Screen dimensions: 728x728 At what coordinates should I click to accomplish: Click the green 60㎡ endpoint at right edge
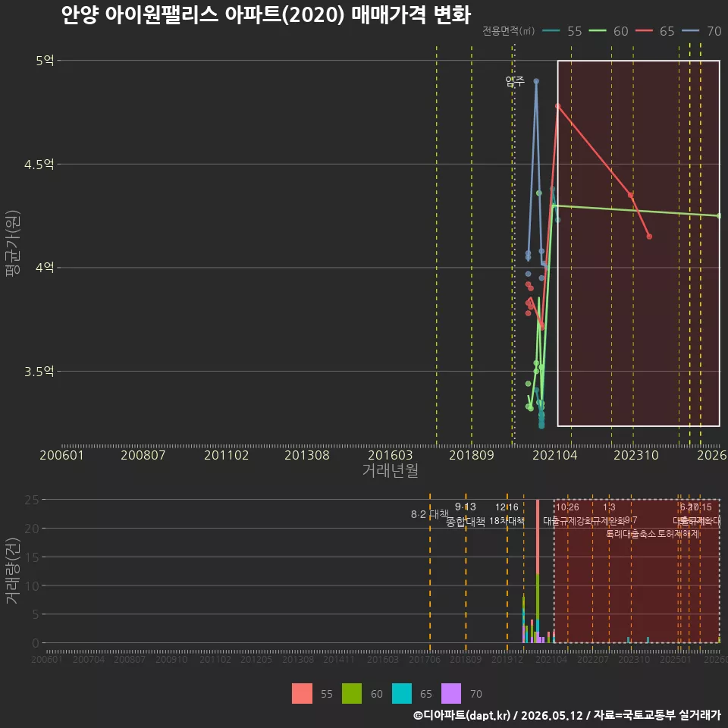point(719,216)
